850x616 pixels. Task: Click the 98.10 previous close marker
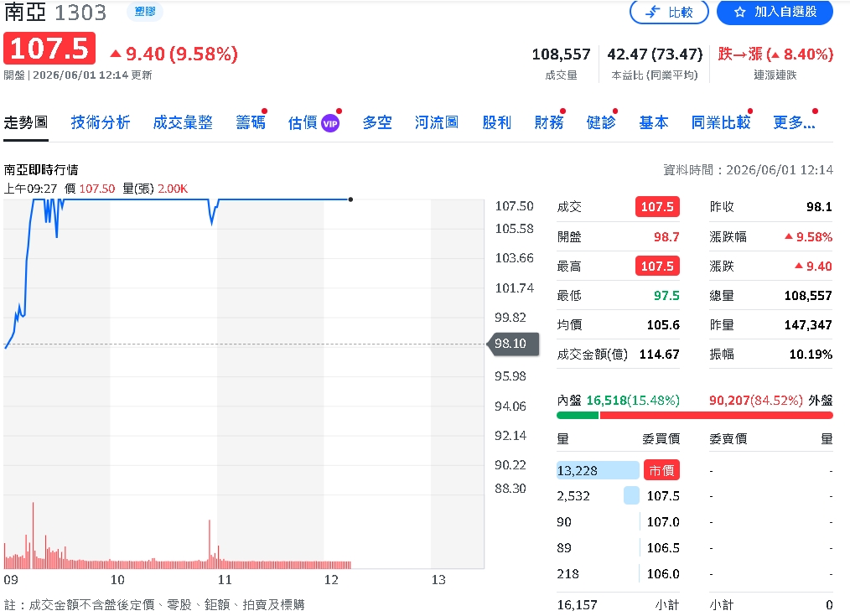pos(513,344)
